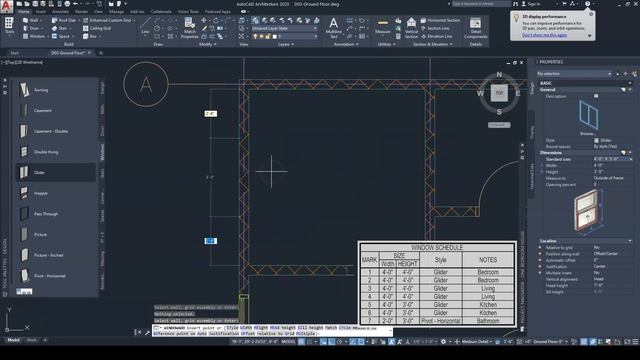Open the Annotate ribbon tab

point(60,12)
